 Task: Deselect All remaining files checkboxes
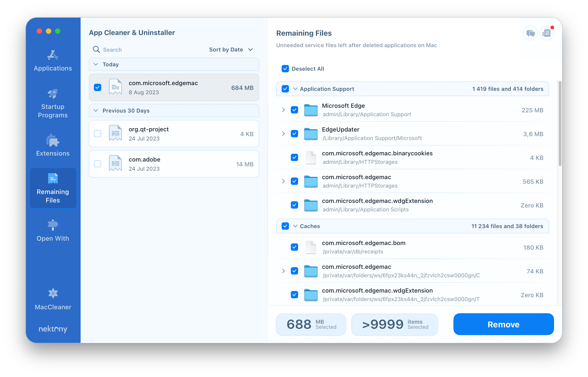click(285, 68)
